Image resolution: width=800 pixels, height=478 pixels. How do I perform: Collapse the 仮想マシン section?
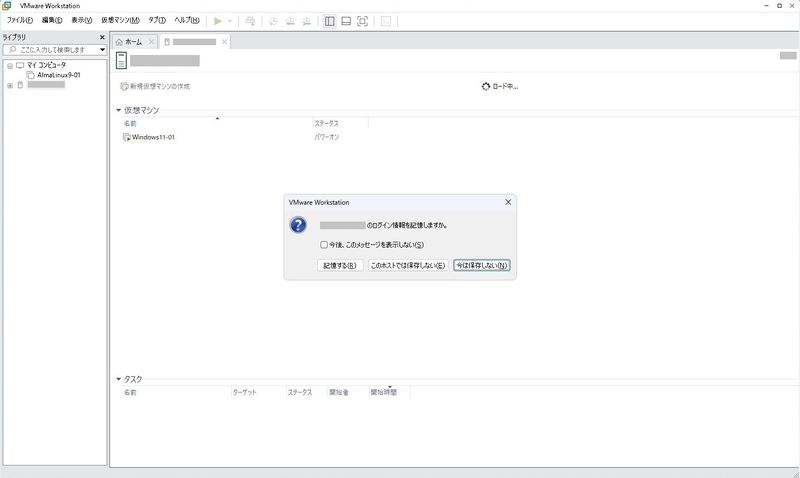[x=118, y=110]
